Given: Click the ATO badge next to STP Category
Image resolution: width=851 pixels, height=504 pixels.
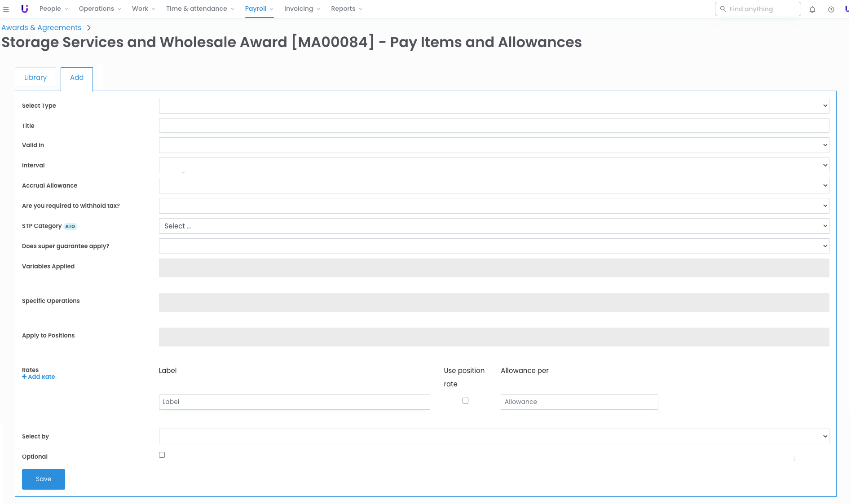Looking at the screenshot, I should point(70,227).
